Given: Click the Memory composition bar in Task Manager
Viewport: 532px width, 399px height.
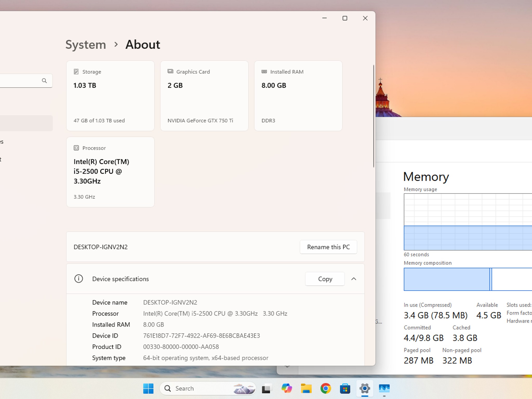Looking at the screenshot, I should tap(468, 279).
